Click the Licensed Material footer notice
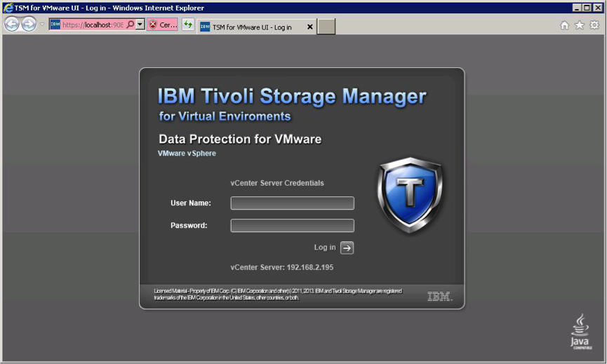 (x=278, y=295)
